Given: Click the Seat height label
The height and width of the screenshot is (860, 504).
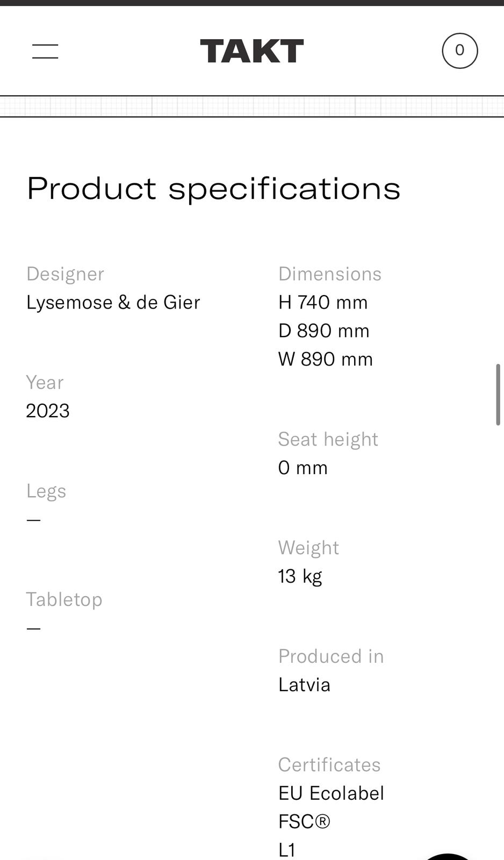Looking at the screenshot, I should [x=328, y=440].
